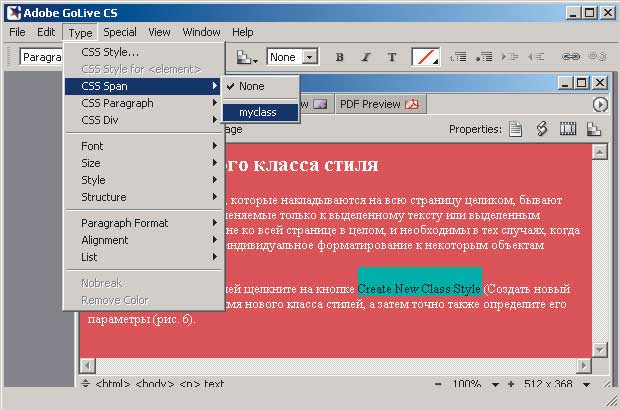620x409 pixels.
Task: Expand the Alignment submenu
Action: click(144, 240)
